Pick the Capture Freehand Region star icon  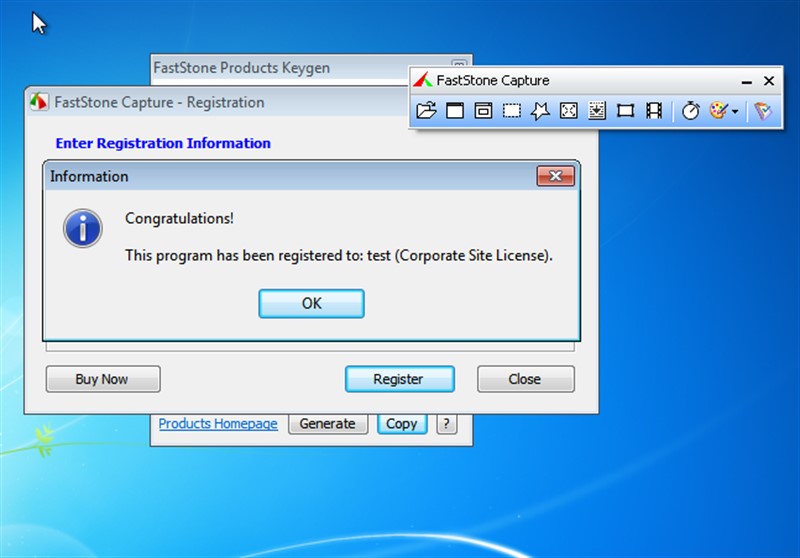click(x=540, y=111)
